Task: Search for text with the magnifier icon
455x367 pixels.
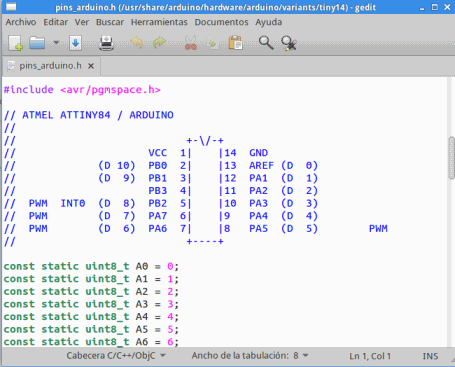Action: click(266, 43)
